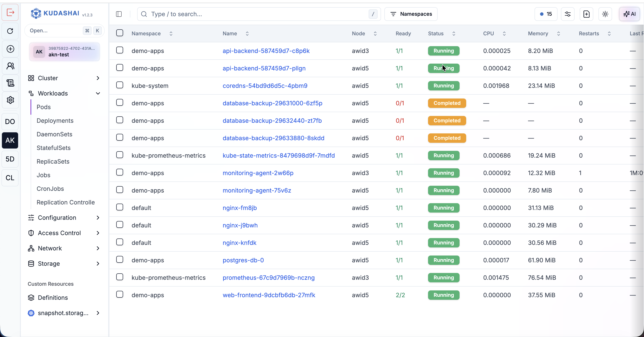Open the AI assistant button

tap(630, 14)
